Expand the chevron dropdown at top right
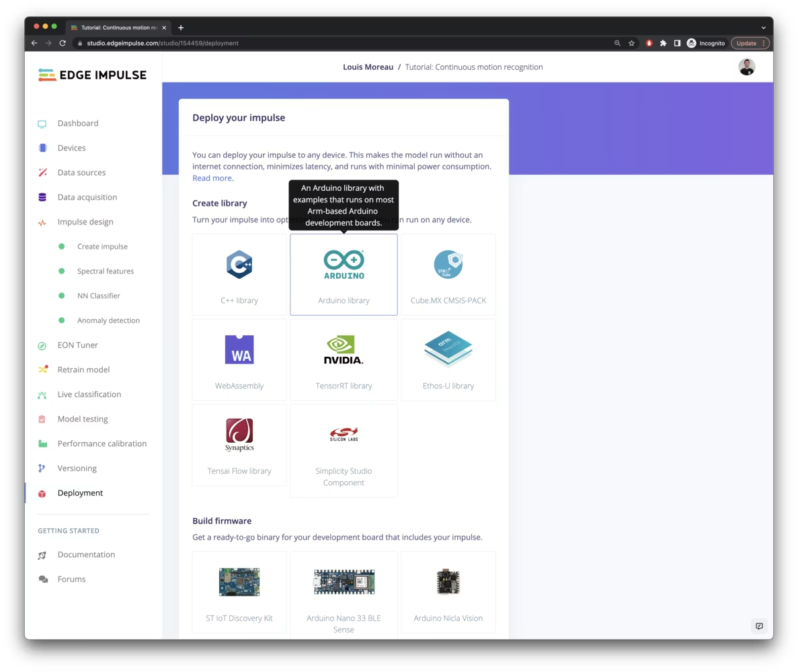798x672 pixels. [762, 28]
